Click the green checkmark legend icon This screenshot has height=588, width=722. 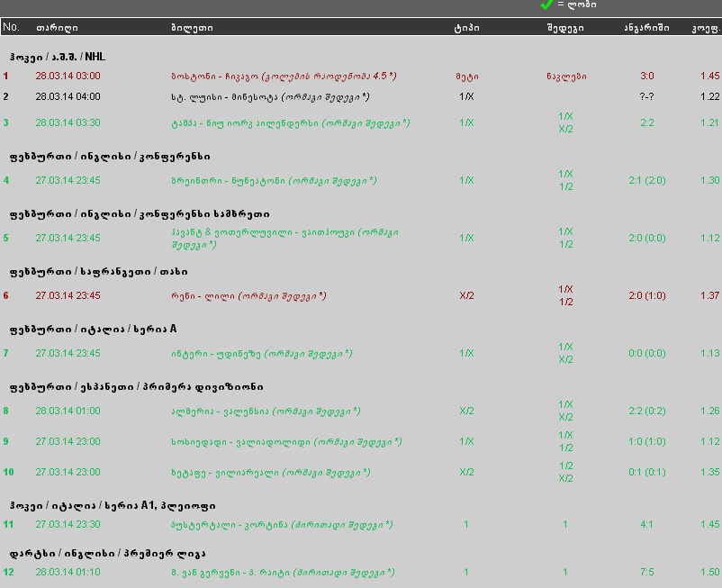546,5
